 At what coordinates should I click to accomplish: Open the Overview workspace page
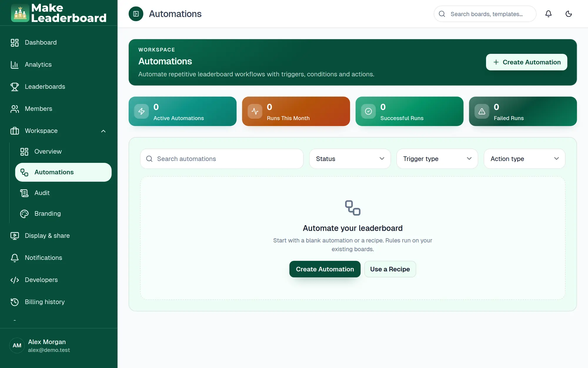click(63, 152)
